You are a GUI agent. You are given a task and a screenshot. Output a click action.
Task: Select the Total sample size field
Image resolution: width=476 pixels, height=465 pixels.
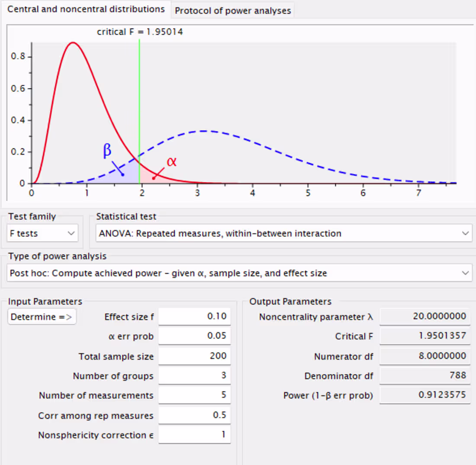pos(194,355)
